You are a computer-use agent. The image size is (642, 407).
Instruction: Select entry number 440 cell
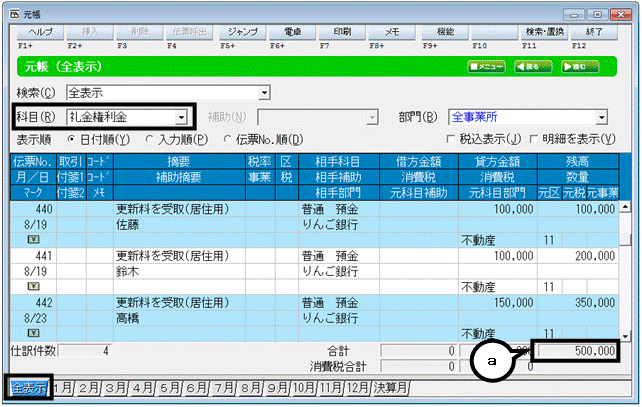click(34, 209)
